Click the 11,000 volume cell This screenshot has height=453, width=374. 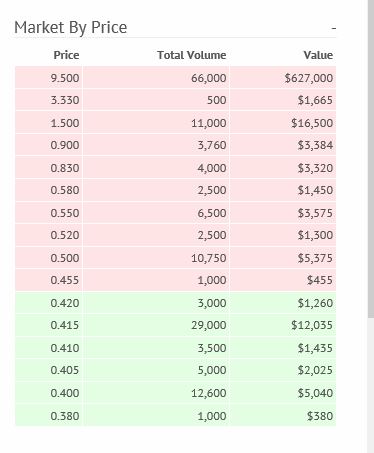(156, 123)
